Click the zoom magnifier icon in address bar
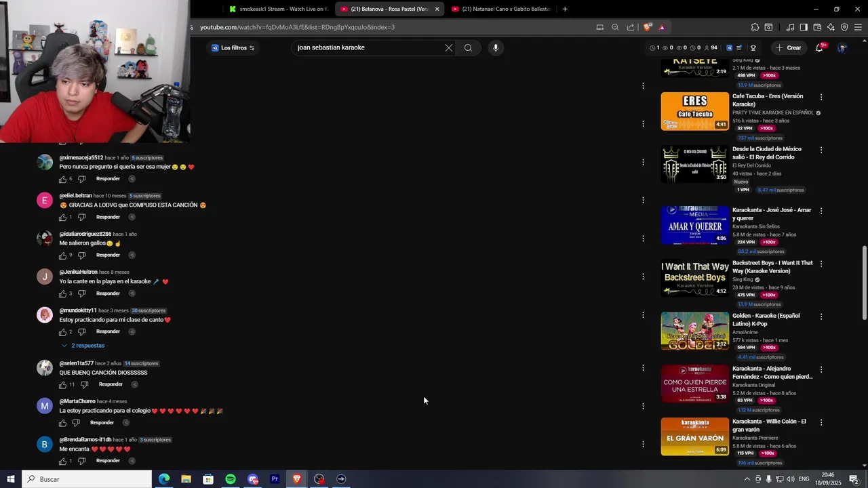 [x=615, y=27]
